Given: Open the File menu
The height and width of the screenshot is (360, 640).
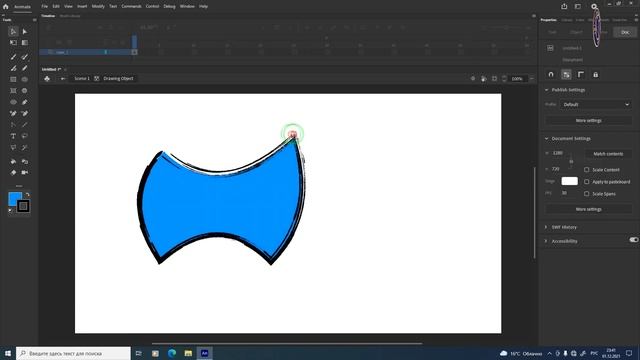Looking at the screenshot, I should tap(44, 7).
